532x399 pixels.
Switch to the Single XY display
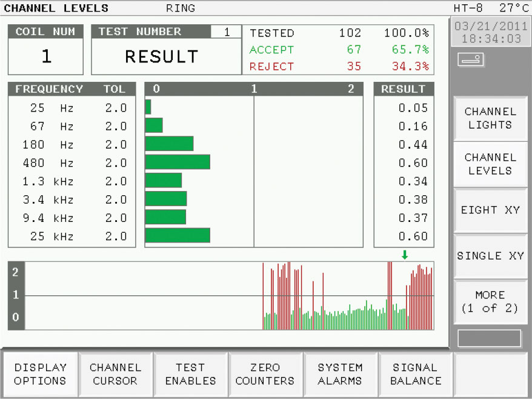point(490,256)
